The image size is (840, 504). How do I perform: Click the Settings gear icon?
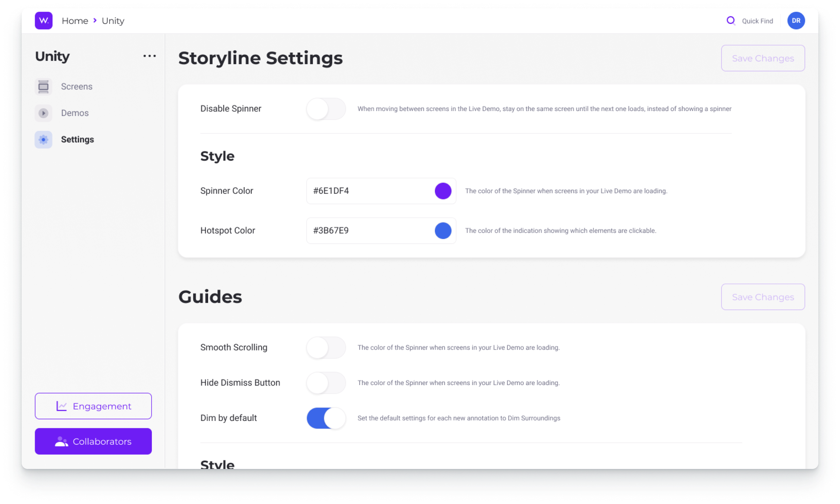click(44, 139)
